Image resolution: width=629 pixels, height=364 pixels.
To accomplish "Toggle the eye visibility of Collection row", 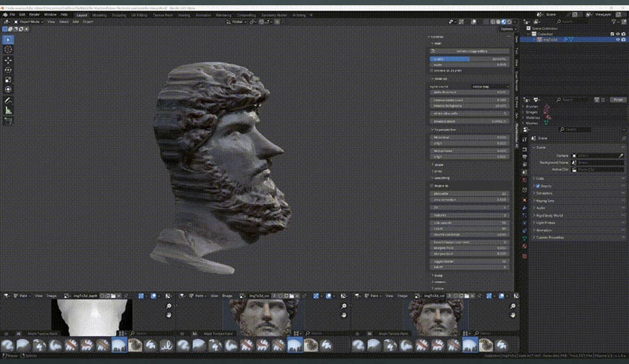I will [618, 34].
